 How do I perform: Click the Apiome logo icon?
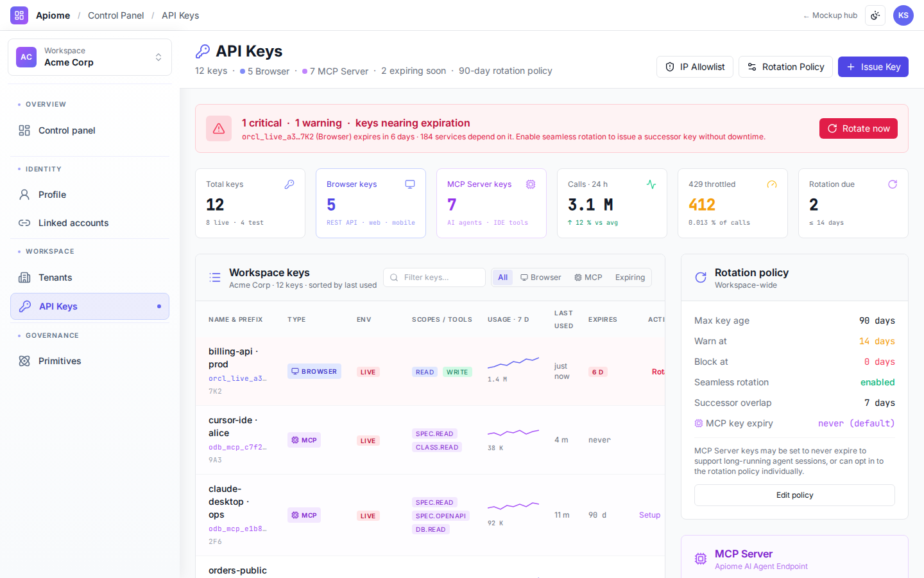[19, 15]
